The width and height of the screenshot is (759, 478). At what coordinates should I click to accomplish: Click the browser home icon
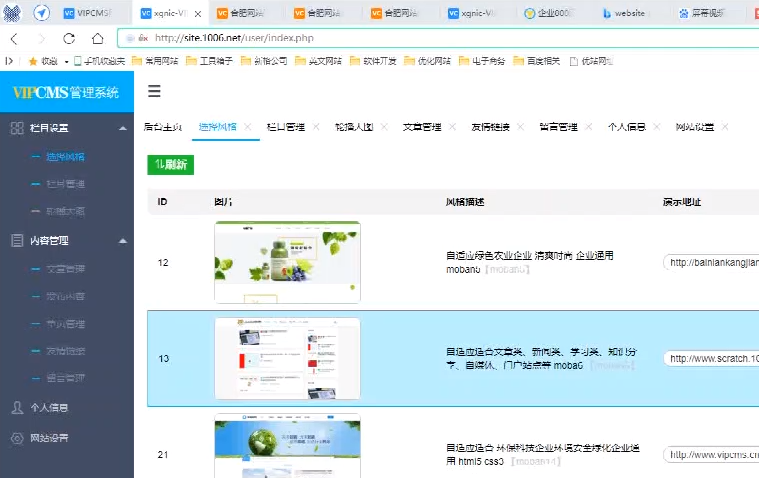(x=97, y=38)
